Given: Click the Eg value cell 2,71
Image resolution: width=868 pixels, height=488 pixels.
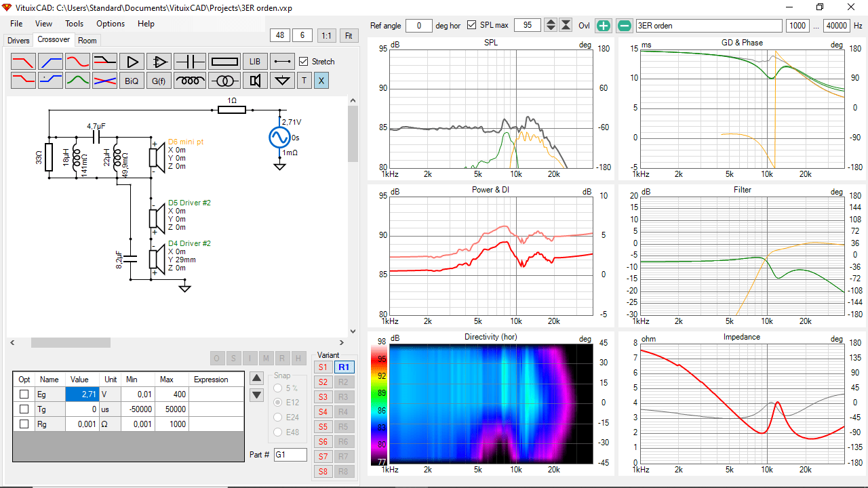Looking at the screenshot, I should tap(83, 394).
